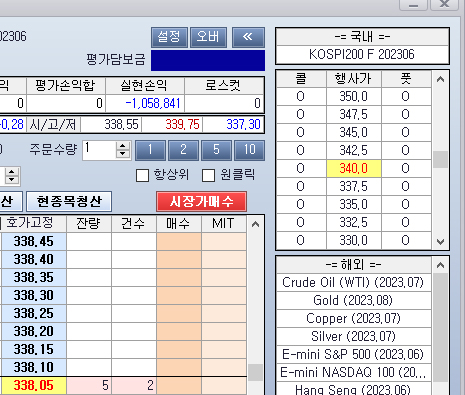Select strike price 350.0
Screen dimensions: 465x395
coord(353,97)
